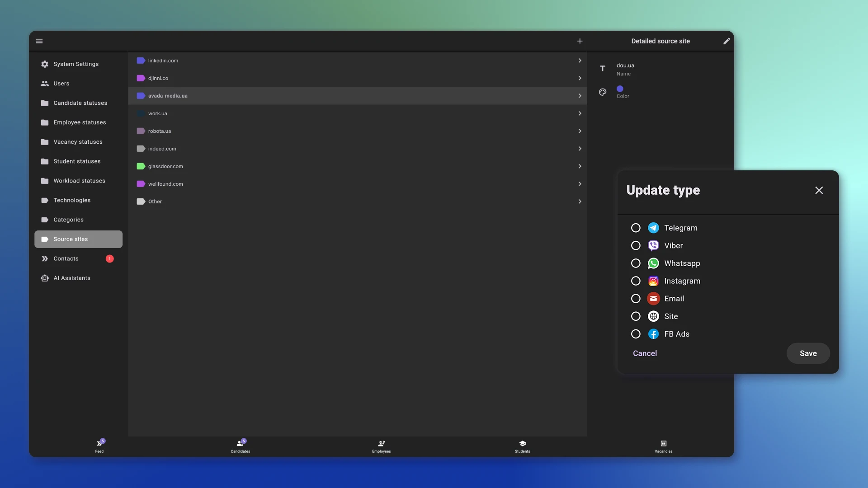The width and height of the screenshot is (868, 488).
Task: Select the Whatsapp radio option
Action: point(636,263)
